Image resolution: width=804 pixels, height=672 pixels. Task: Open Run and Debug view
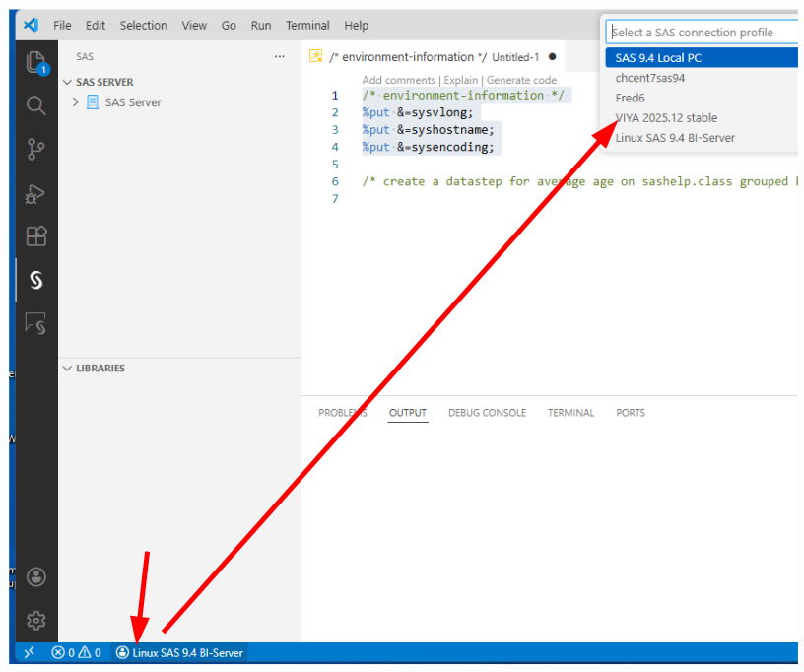coord(35,193)
